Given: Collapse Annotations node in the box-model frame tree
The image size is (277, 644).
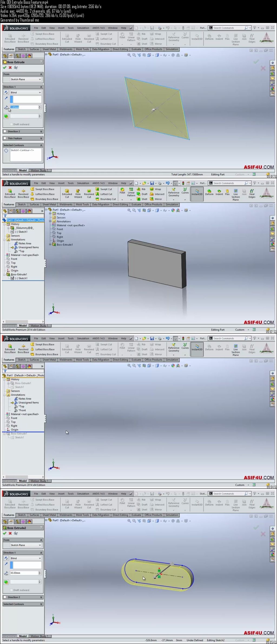Looking at the screenshot, I should [4, 240].
